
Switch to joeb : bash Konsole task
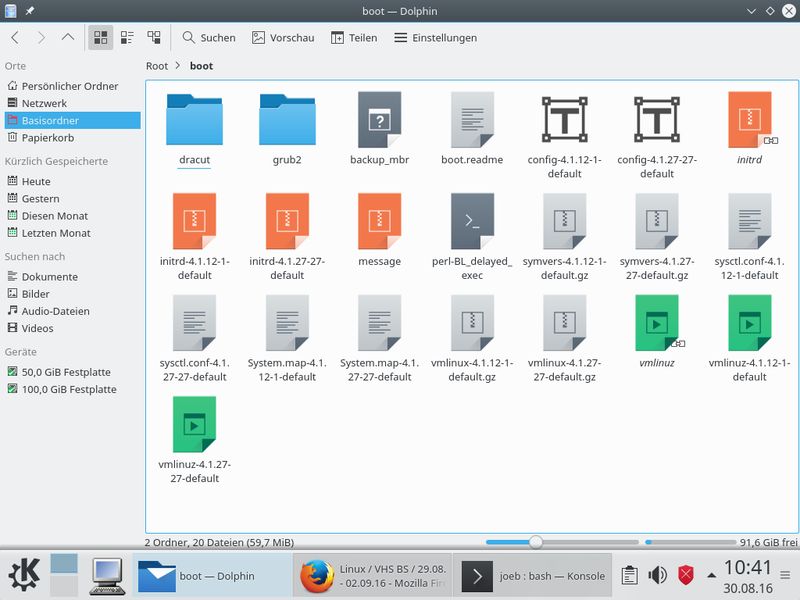pyautogui.click(x=533, y=576)
